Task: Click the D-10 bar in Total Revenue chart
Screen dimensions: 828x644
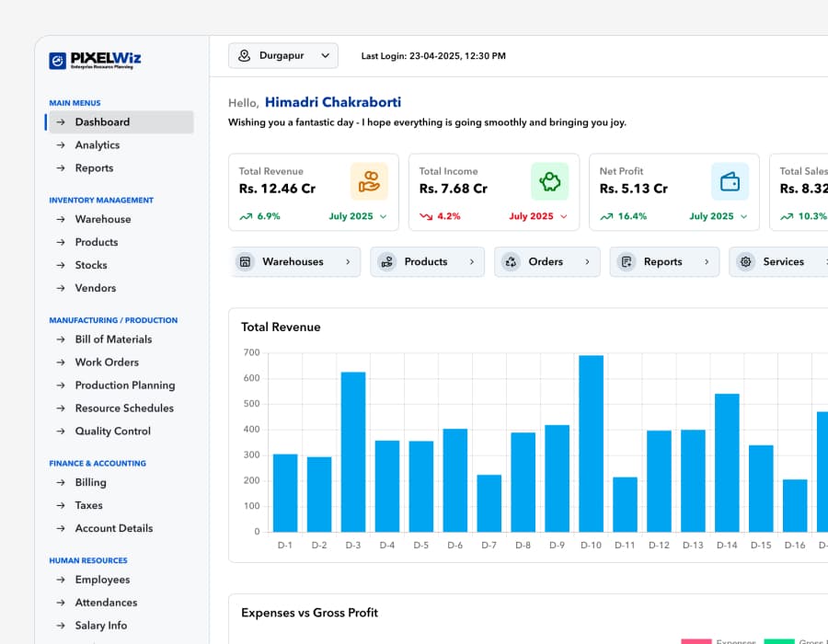Action: coord(591,443)
